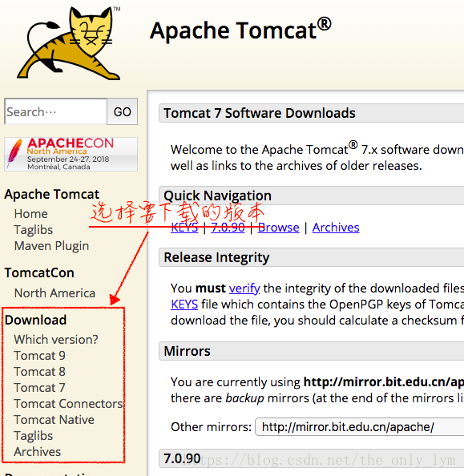Click the Quick Navigation heading

[217, 196]
